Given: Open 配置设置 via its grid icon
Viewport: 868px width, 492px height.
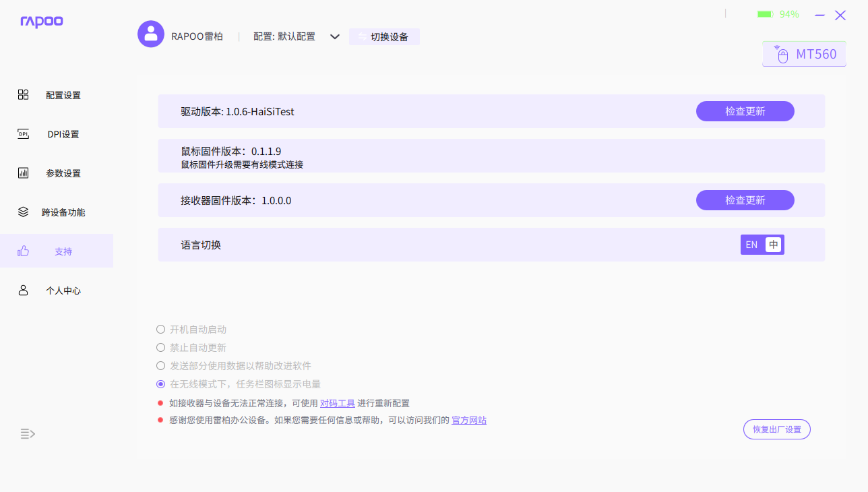Looking at the screenshot, I should coord(23,94).
